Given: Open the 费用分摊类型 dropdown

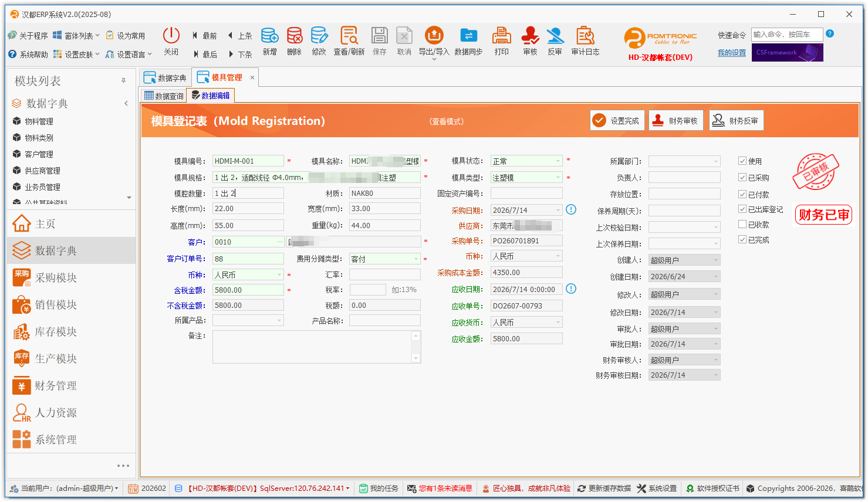Looking at the screenshot, I should click(416, 259).
